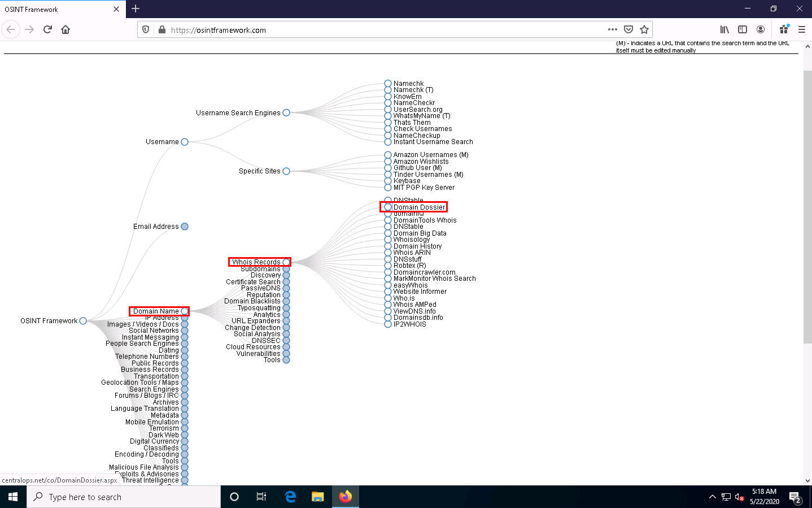Expand the Language Translation node
The width and height of the screenshot is (812, 508).
click(185, 409)
